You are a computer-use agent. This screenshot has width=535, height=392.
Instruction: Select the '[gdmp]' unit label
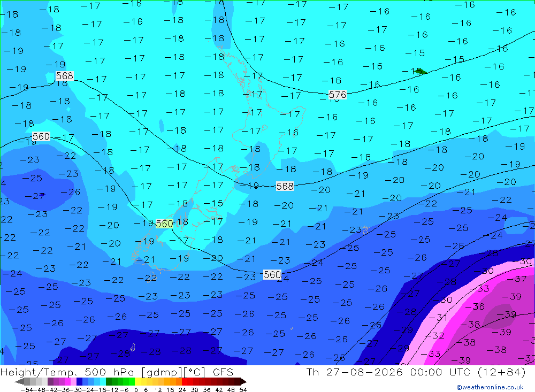162,373
